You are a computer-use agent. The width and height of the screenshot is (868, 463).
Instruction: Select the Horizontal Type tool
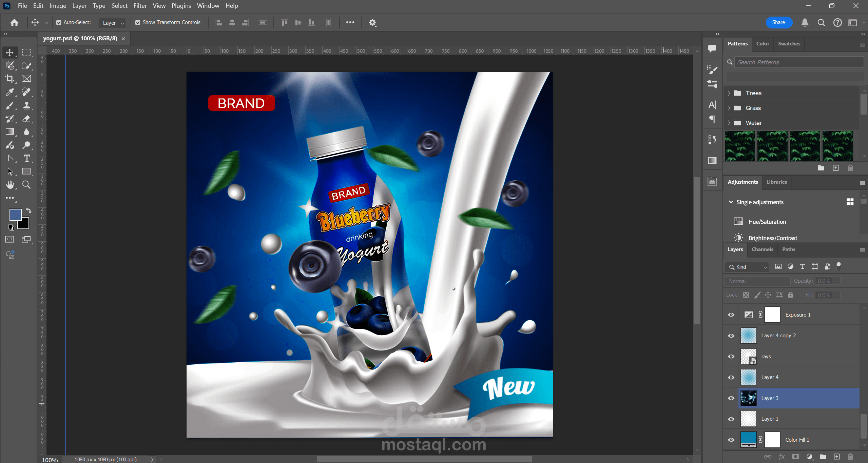click(26, 158)
